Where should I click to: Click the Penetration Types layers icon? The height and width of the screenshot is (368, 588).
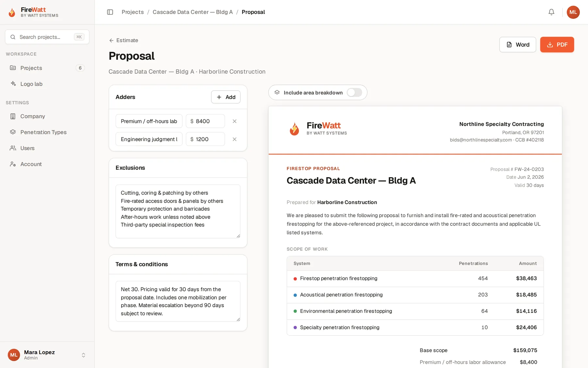[x=13, y=132]
